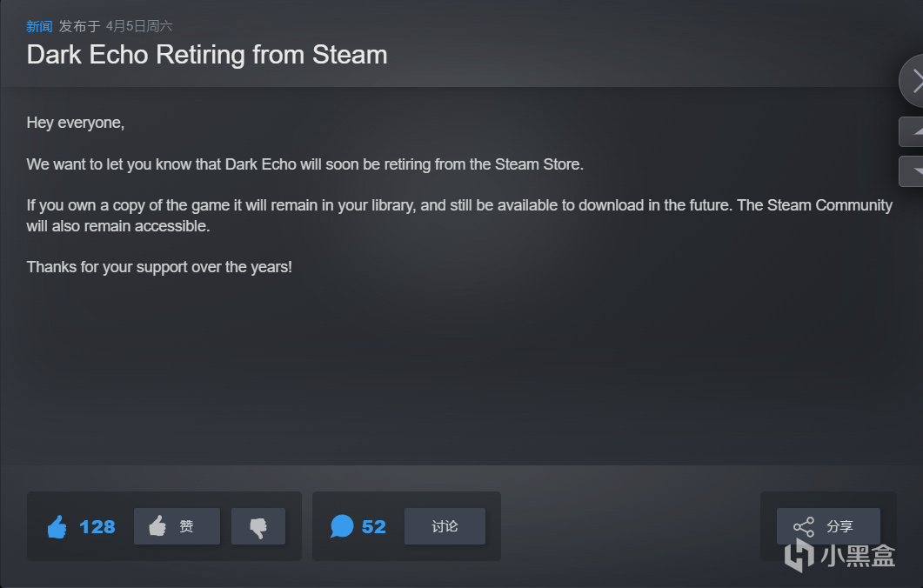Click the share nodes icon next to 分享

[x=804, y=527]
